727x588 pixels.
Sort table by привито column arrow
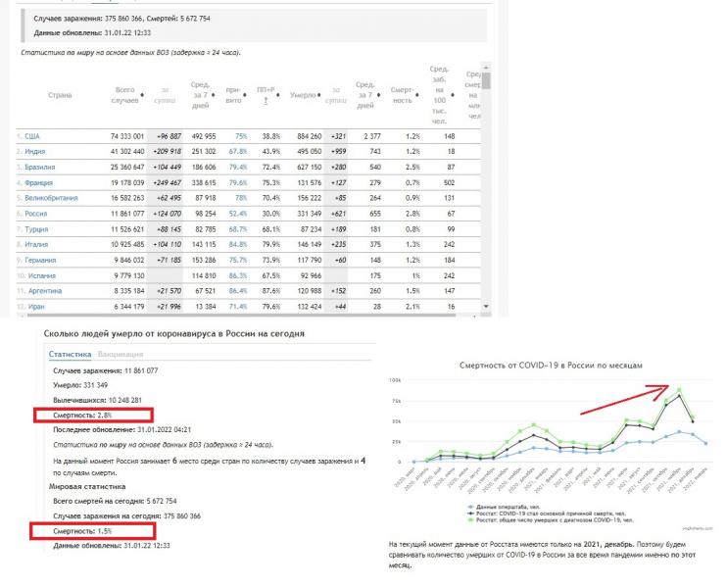(x=244, y=95)
